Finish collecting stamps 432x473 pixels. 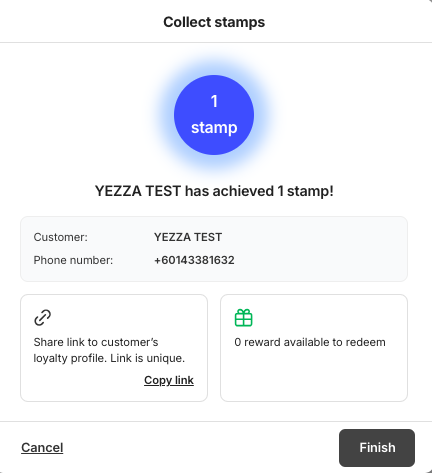pyautogui.click(x=377, y=448)
